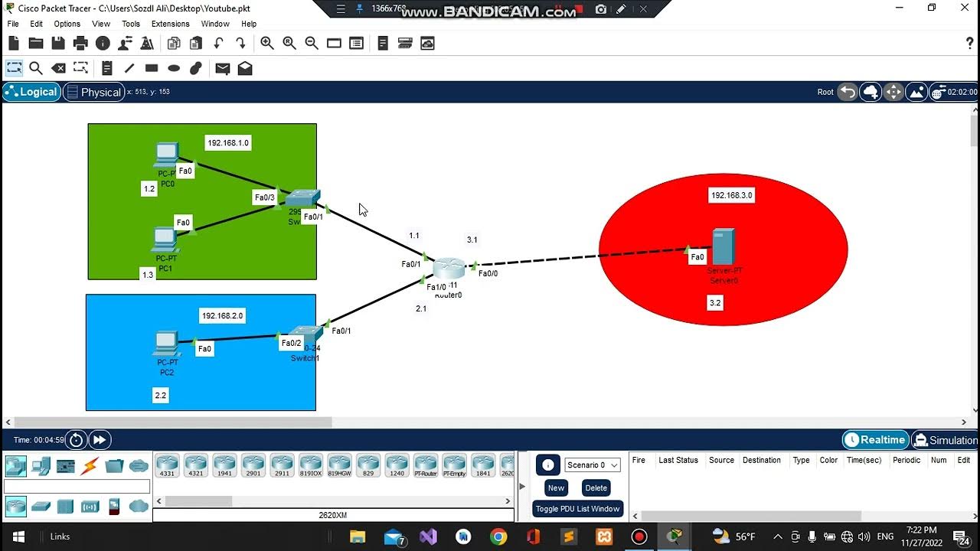Viewport: 980px width, 551px height.
Task: Click the device list horizontal scrollbar
Action: (198, 501)
